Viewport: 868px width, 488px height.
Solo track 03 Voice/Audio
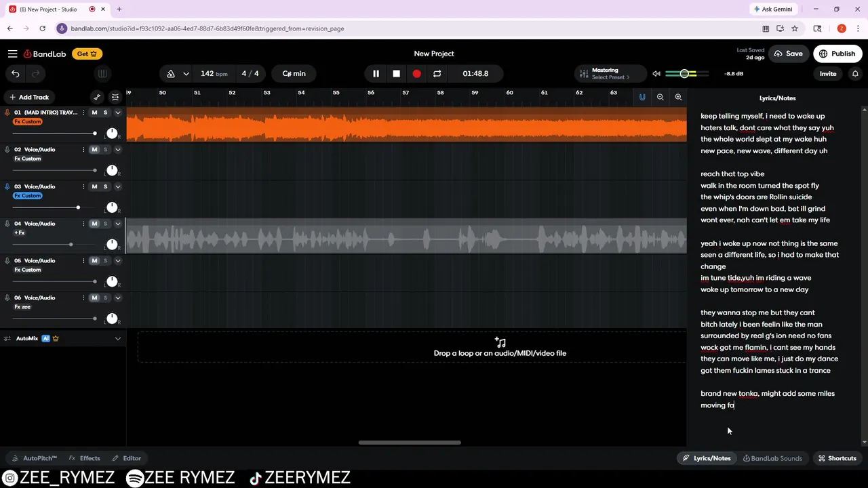tap(105, 186)
